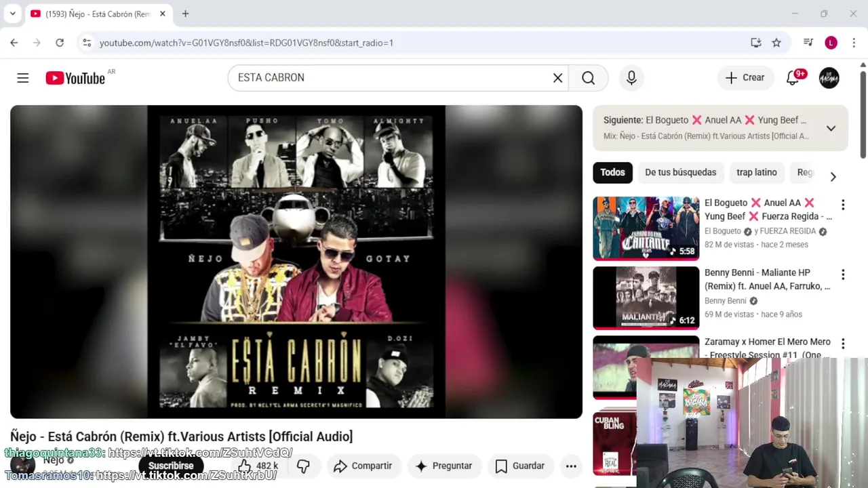Screen dimensions: 868x488
Task: Select the trap latino chip
Action: point(757,172)
